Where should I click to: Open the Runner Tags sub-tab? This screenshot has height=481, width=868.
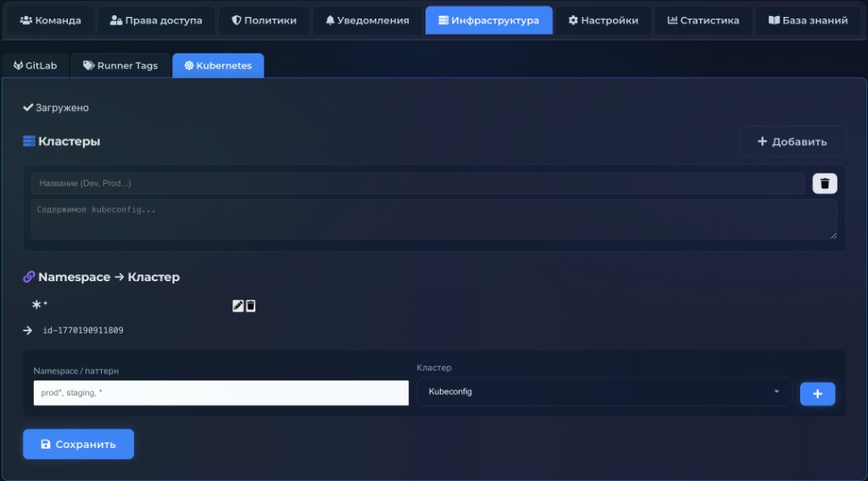click(x=120, y=65)
